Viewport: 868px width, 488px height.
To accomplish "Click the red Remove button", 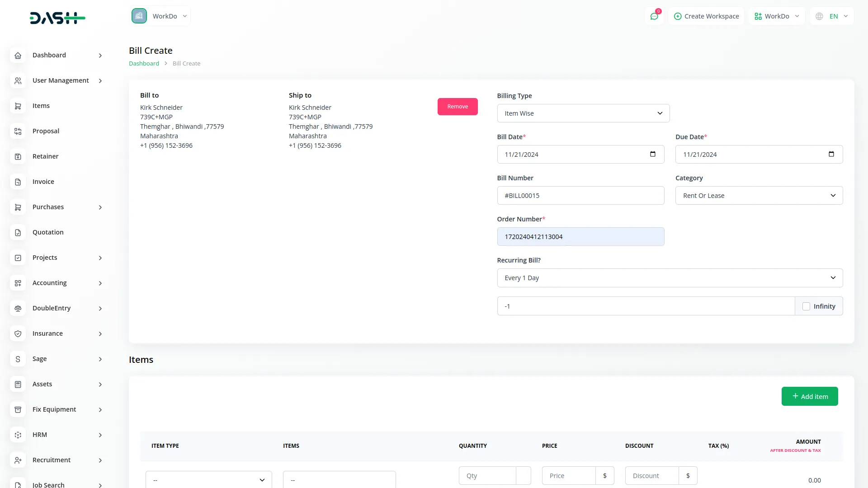I will tap(457, 107).
